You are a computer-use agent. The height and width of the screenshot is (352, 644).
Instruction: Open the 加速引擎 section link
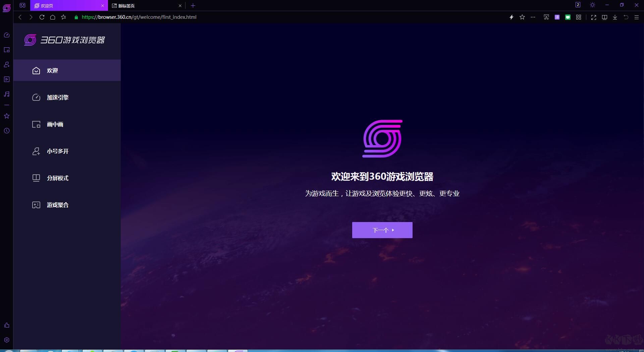[x=57, y=97]
